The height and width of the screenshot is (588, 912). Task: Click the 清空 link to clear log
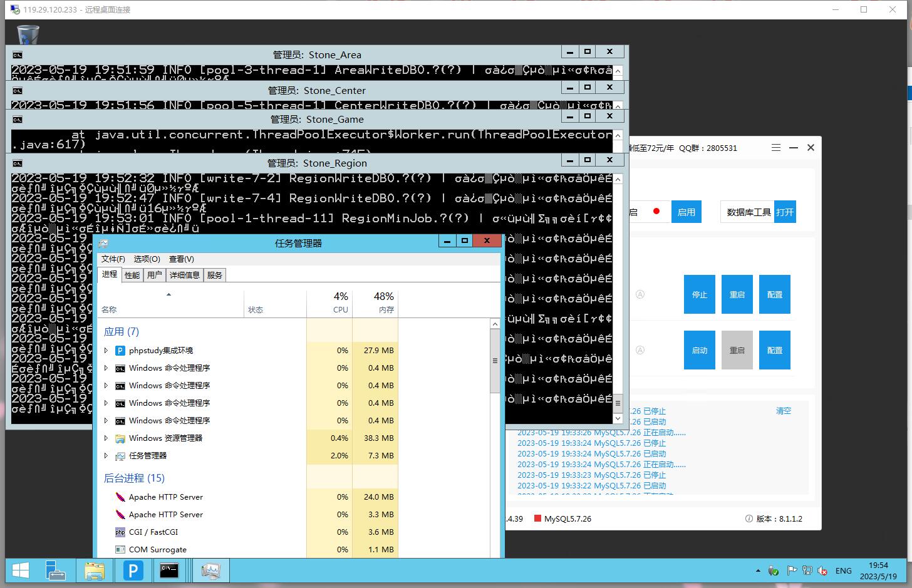pos(784,411)
